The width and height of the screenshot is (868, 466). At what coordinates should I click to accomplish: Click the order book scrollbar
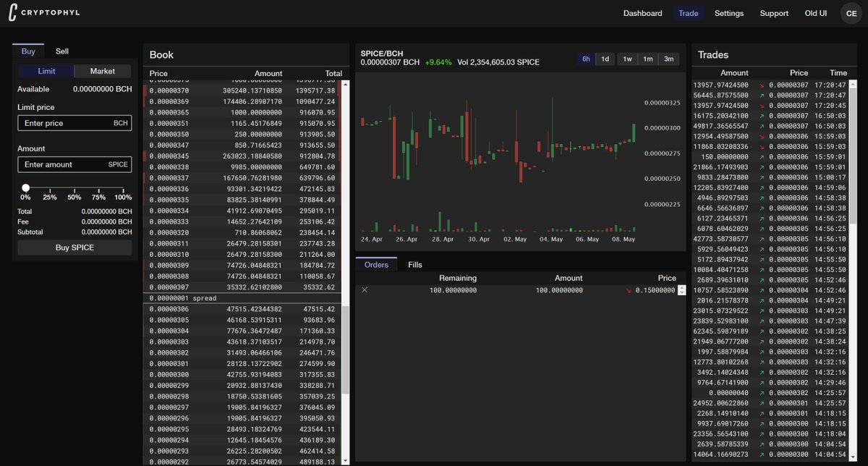coord(345,351)
